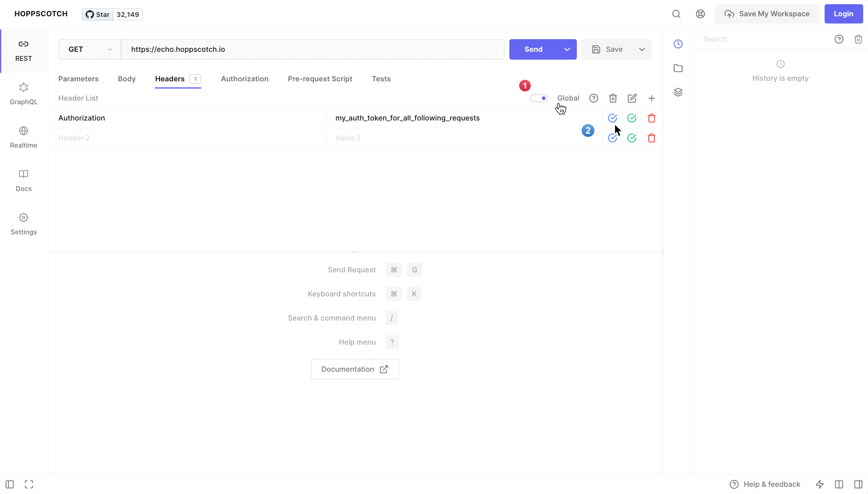The image size is (868, 494).
Task: Add a new header with the plus icon
Action: [651, 98]
